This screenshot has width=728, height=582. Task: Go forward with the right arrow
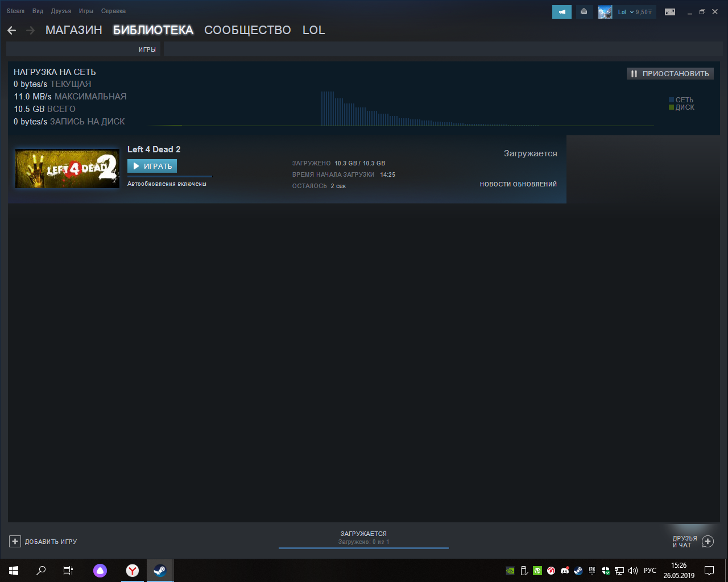pyautogui.click(x=31, y=30)
